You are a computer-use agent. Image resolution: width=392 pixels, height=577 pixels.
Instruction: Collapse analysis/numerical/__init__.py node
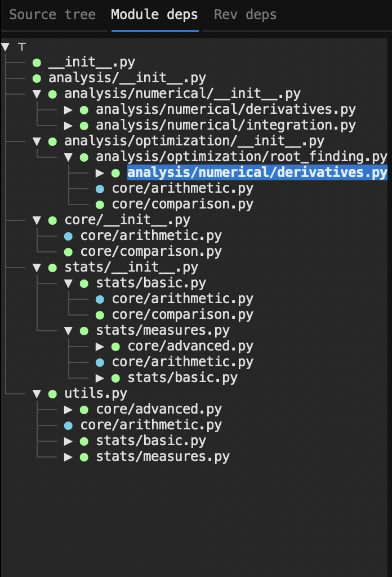pyautogui.click(x=37, y=94)
